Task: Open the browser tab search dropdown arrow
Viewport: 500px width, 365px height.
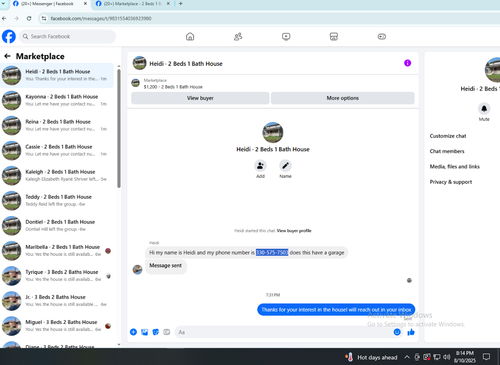Action: click(3, 4)
